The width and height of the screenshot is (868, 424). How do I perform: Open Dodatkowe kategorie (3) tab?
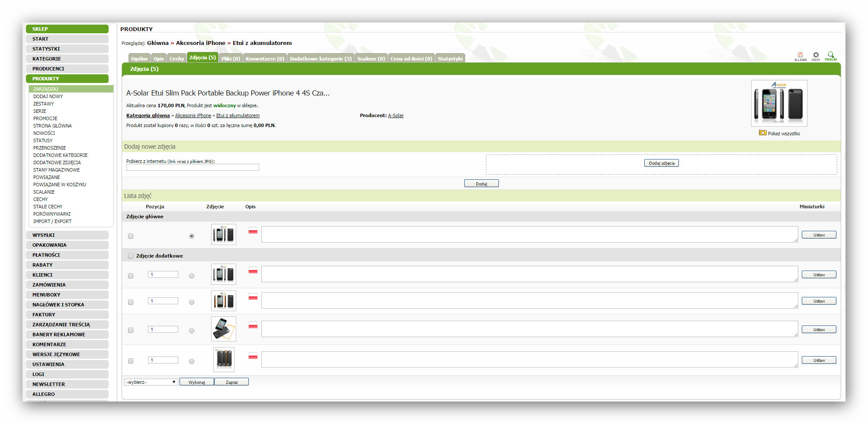(x=321, y=58)
